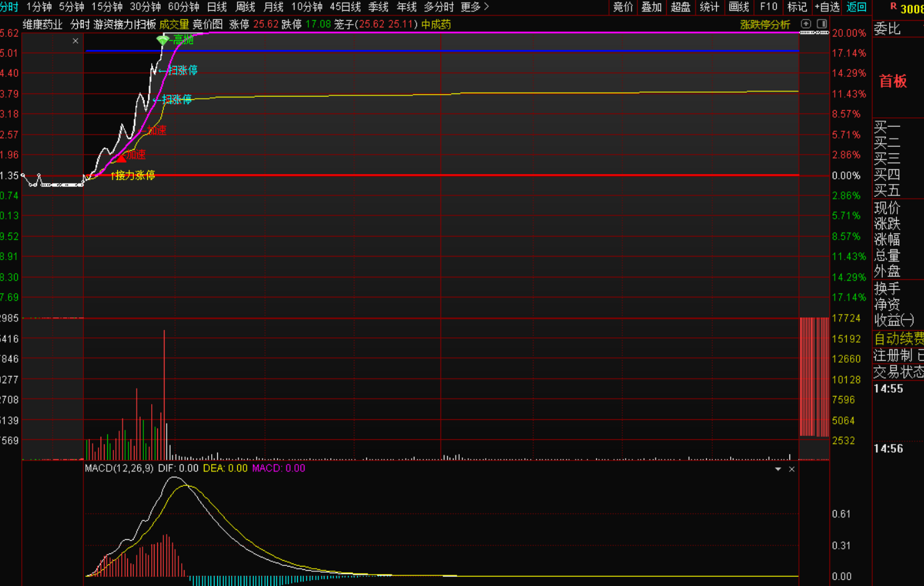The height and width of the screenshot is (586, 924).
Task: Add stock to watchlist with +自选
Action: tap(827, 7)
